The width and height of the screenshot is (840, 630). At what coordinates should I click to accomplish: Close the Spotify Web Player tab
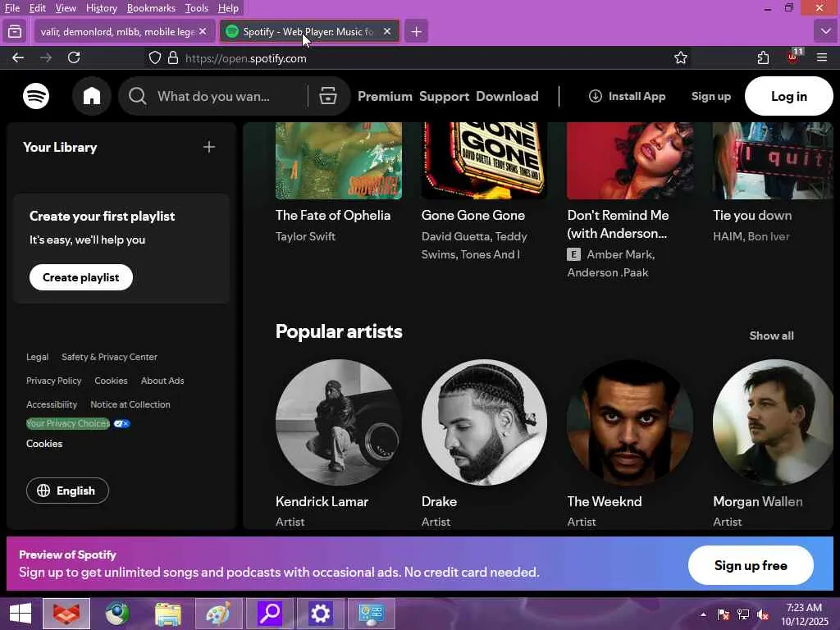387,32
